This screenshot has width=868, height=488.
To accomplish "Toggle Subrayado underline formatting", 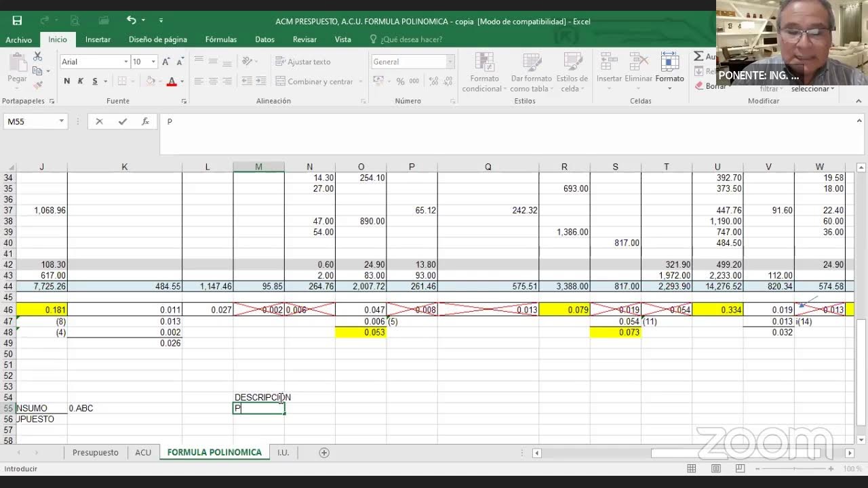I will click(95, 81).
